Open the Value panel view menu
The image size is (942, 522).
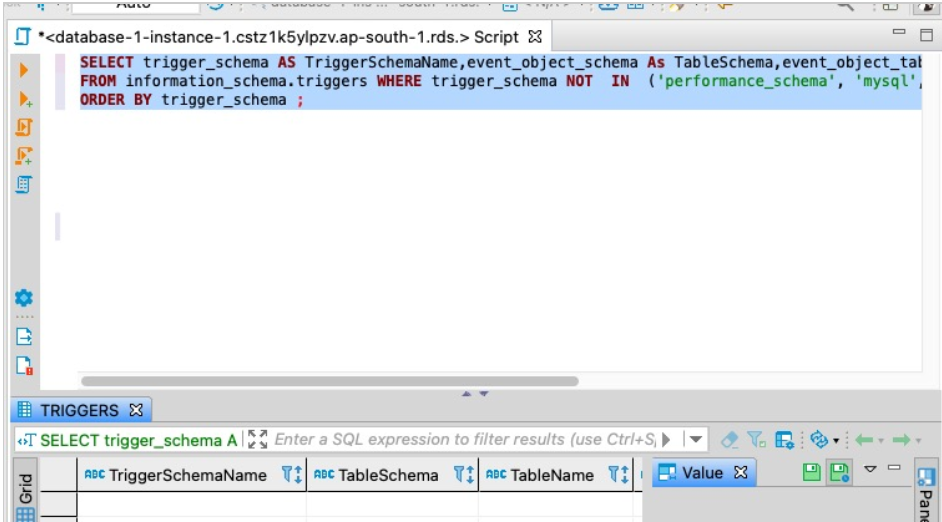(870, 469)
